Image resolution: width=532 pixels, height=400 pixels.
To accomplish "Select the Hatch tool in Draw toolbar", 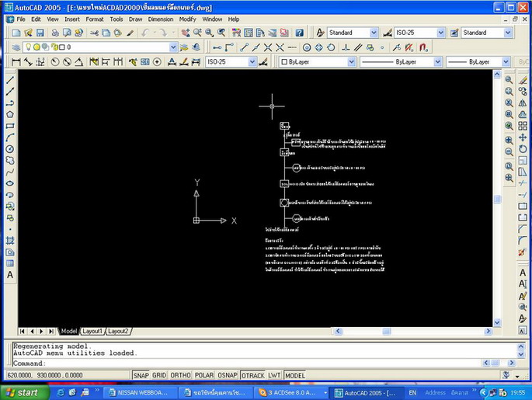I will pyautogui.click(x=10, y=241).
